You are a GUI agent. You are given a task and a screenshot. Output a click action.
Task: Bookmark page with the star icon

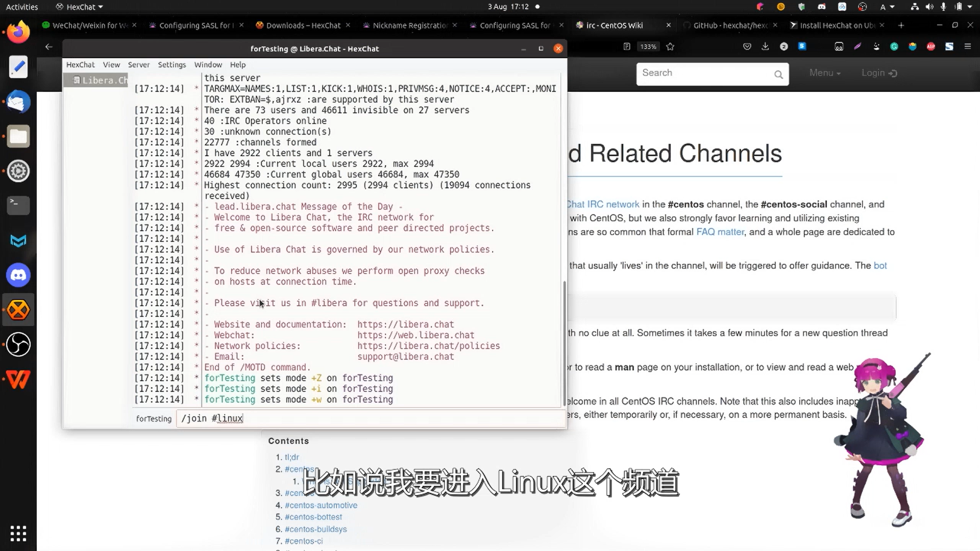tap(670, 46)
